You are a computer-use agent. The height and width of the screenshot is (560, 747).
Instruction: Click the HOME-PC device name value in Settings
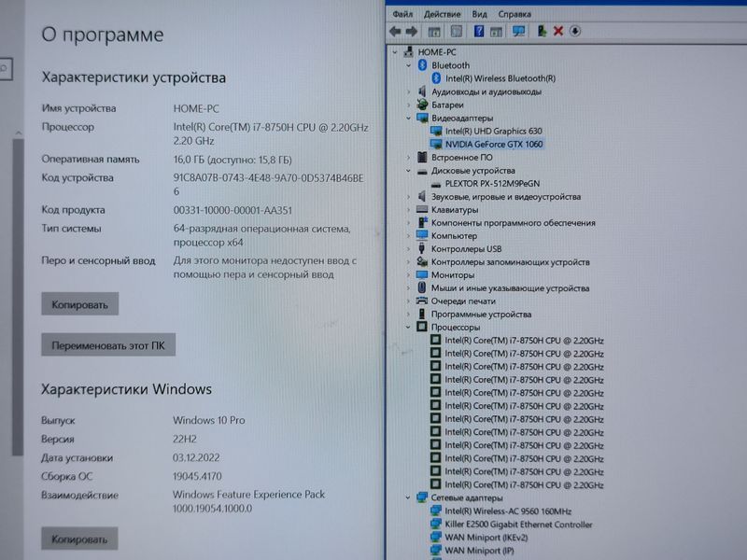click(x=196, y=108)
